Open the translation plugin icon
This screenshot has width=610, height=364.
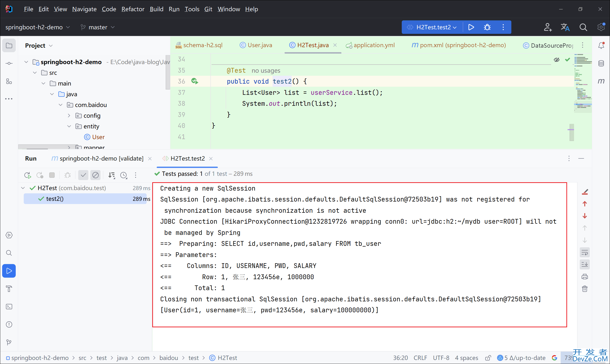click(x=565, y=27)
